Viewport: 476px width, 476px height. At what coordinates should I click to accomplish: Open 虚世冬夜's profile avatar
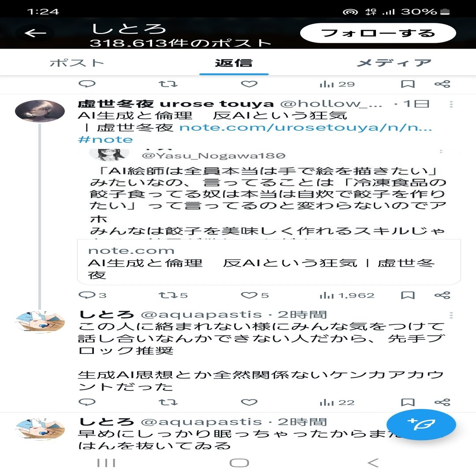(x=40, y=111)
